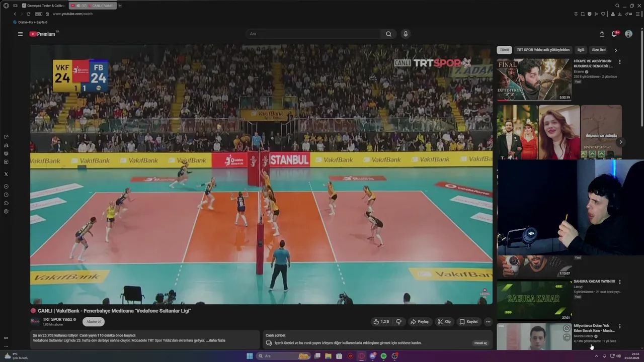Open the Milyonlarca Doları Yok Eden video title

coord(594,328)
